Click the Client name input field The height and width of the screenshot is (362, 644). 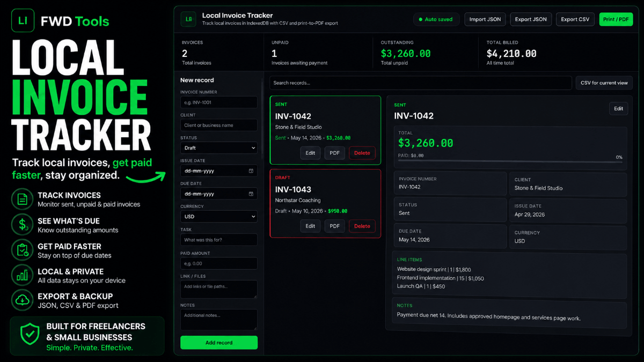[x=219, y=125]
